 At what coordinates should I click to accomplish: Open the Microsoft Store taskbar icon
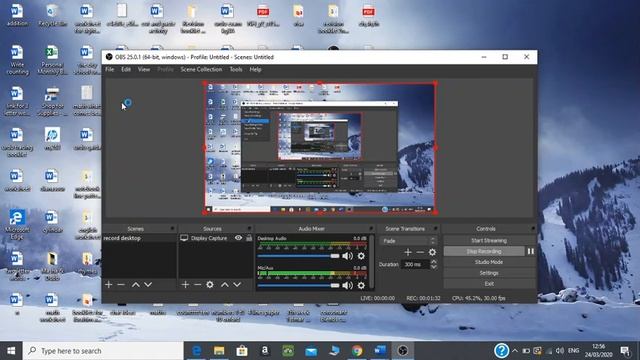[242, 351]
